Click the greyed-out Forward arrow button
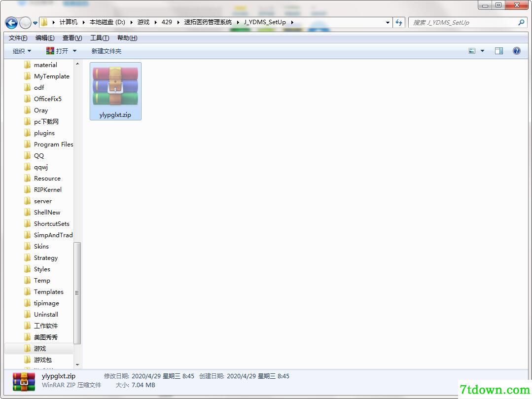Image resolution: width=532 pixels, height=399 pixels. (x=25, y=23)
